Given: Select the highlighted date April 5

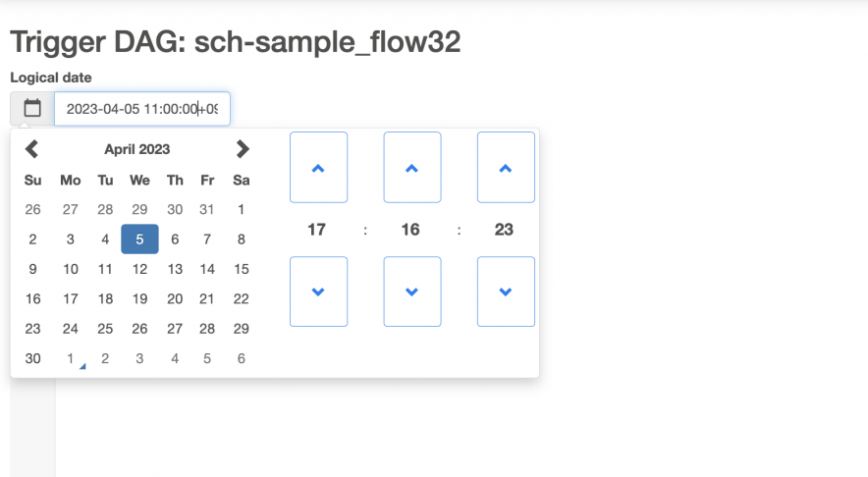Looking at the screenshot, I should (x=139, y=238).
